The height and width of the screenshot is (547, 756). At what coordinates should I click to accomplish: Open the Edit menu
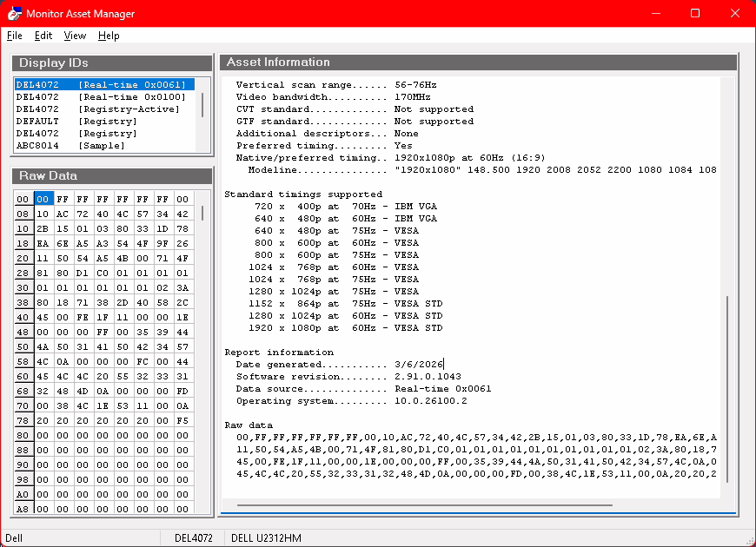(x=43, y=36)
